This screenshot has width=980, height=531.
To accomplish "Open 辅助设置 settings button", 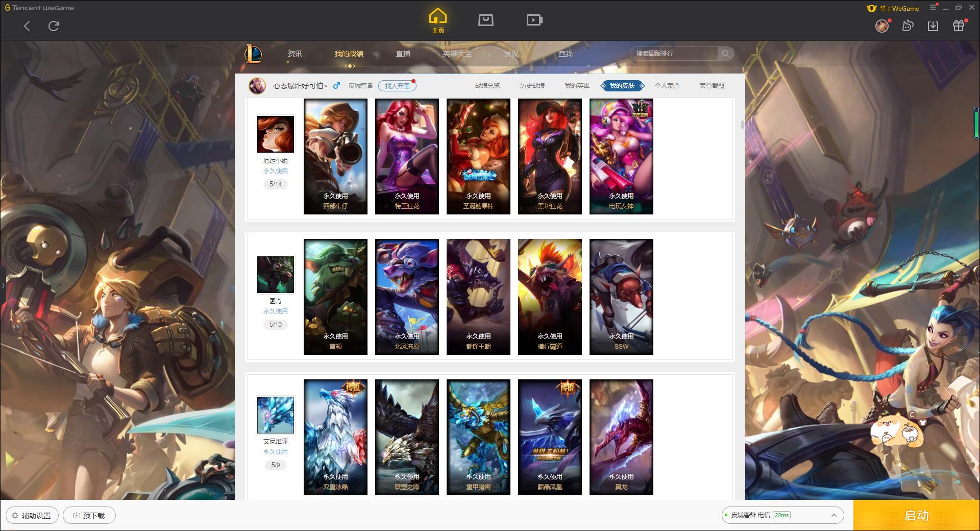I will (32, 515).
